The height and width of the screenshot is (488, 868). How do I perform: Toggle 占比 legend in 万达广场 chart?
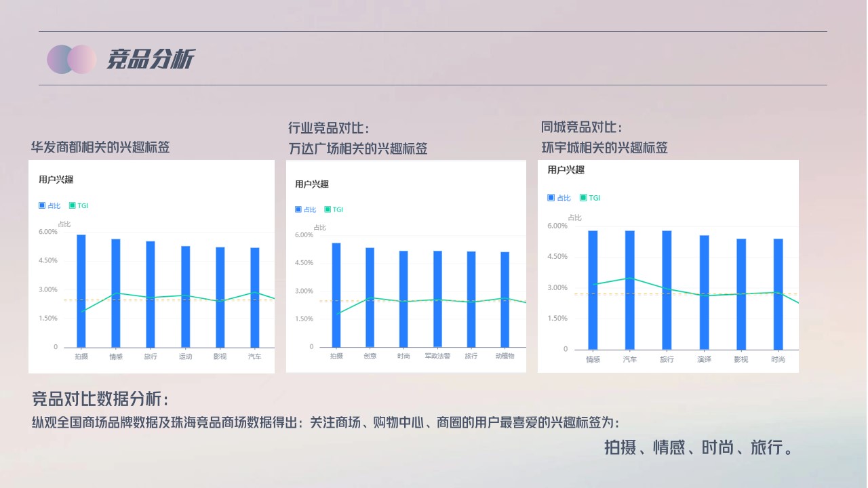pos(306,209)
